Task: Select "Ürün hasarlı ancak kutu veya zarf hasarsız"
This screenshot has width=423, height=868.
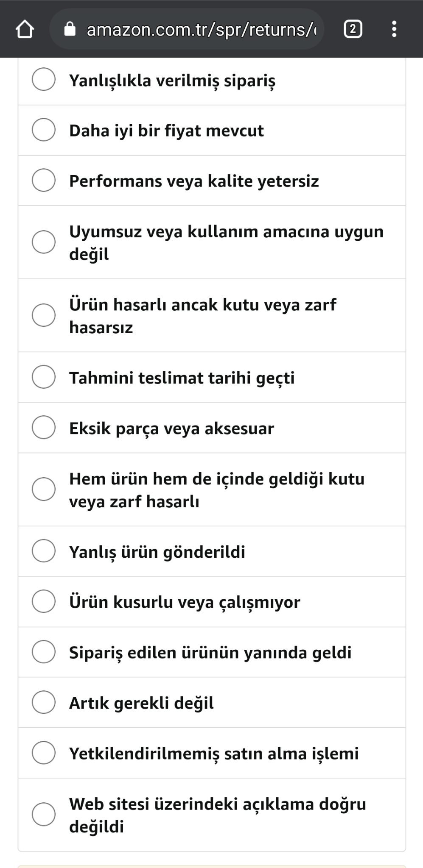Action: point(44,315)
